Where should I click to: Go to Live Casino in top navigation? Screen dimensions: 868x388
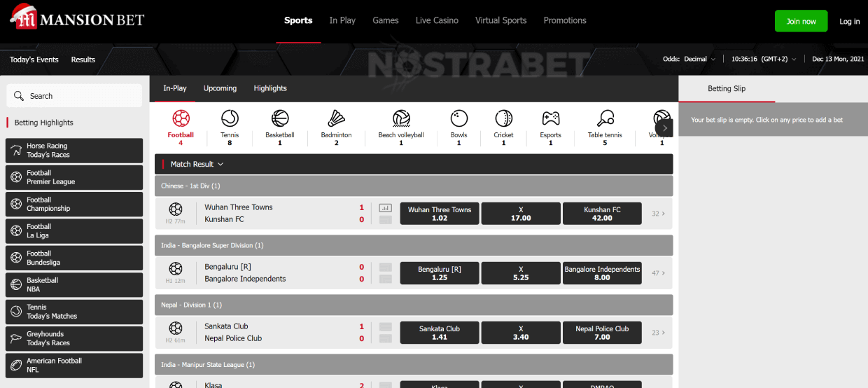[x=437, y=20]
